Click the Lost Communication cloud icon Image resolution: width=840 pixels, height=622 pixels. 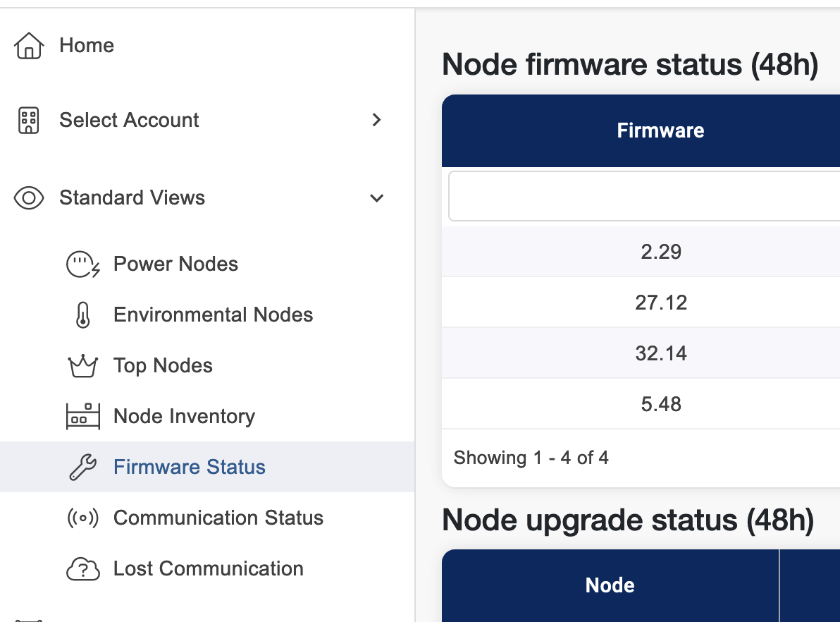click(x=82, y=569)
